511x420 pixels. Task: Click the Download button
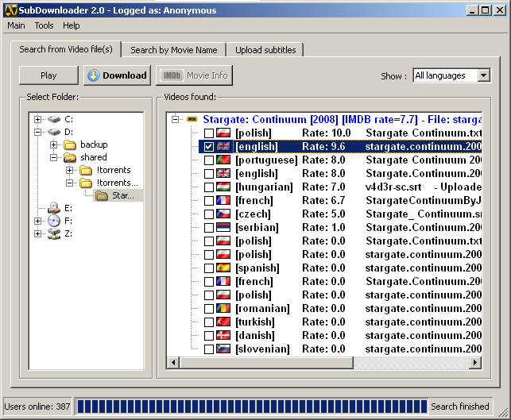point(117,75)
